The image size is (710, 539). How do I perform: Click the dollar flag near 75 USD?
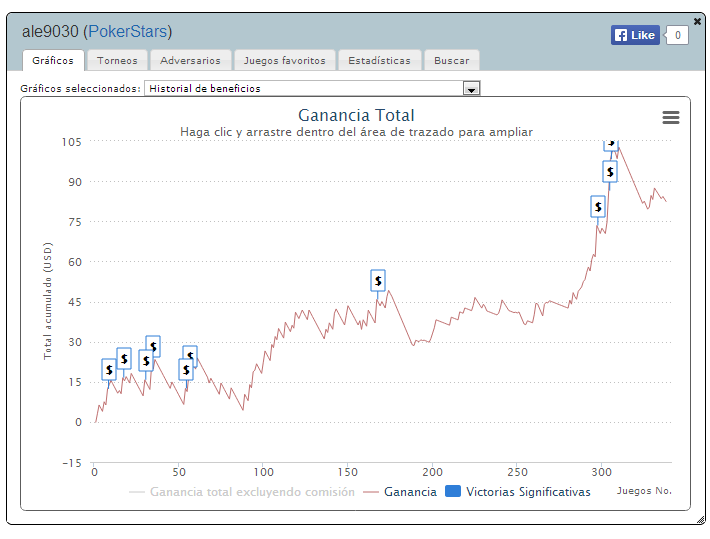pyautogui.click(x=598, y=207)
